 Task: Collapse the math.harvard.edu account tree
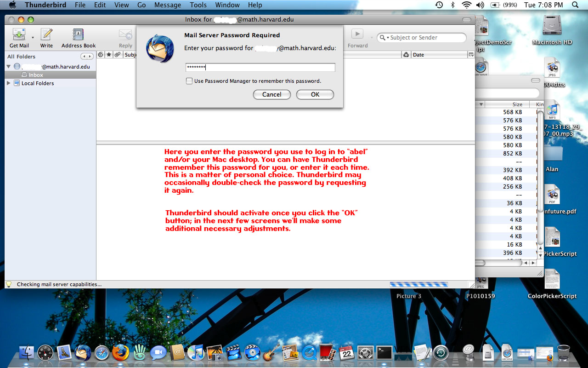click(x=8, y=67)
